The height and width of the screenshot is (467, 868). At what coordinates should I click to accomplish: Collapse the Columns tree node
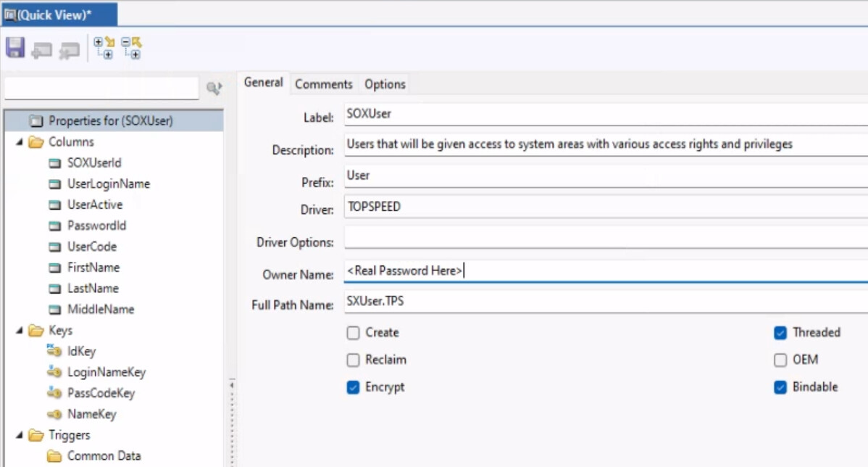(x=20, y=142)
